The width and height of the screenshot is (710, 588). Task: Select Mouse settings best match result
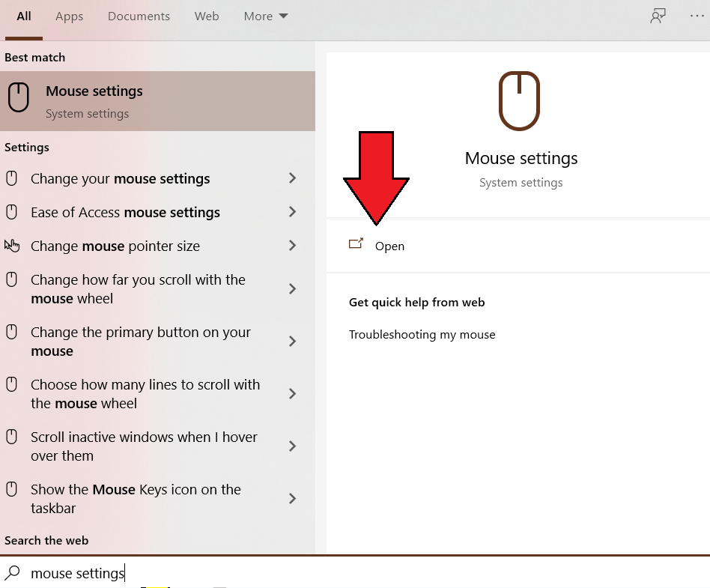pyautogui.click(x=157, y=101)
